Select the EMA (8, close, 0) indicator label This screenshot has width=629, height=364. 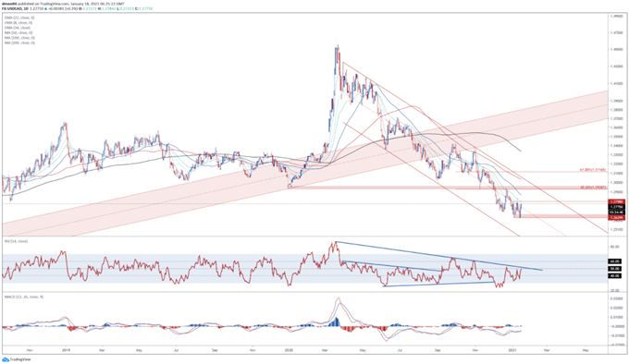pos(18,23)
